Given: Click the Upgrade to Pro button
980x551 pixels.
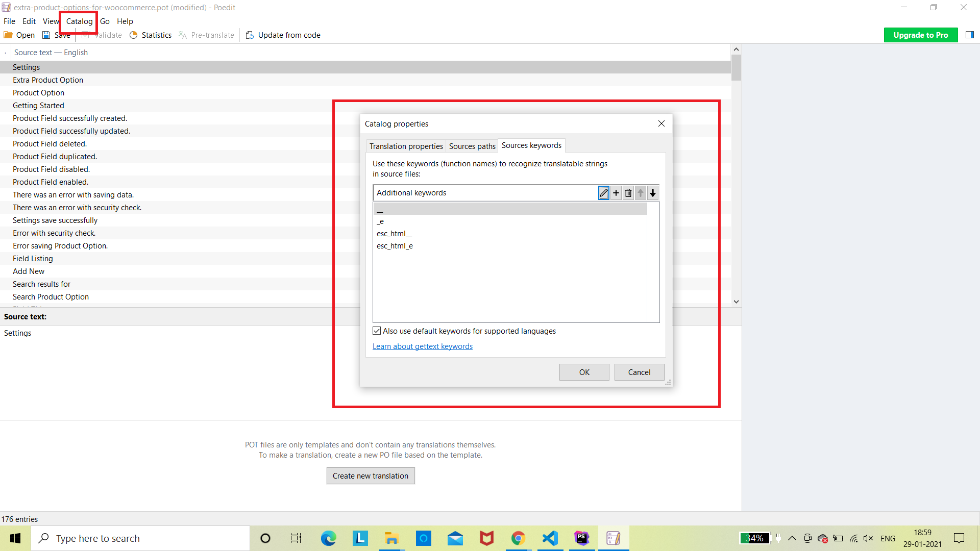Looking at the screenshot, I should (921, 35).
